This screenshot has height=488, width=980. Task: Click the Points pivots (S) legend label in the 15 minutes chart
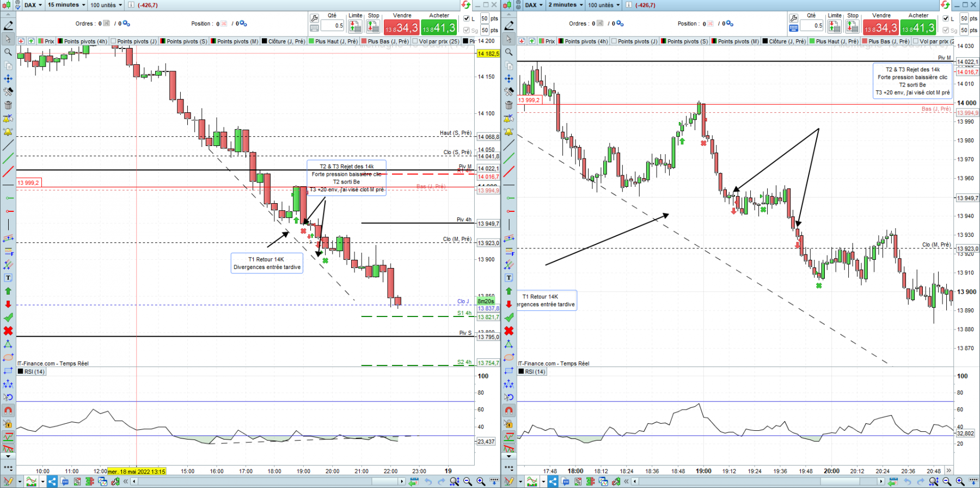click(x=187, y=41)
